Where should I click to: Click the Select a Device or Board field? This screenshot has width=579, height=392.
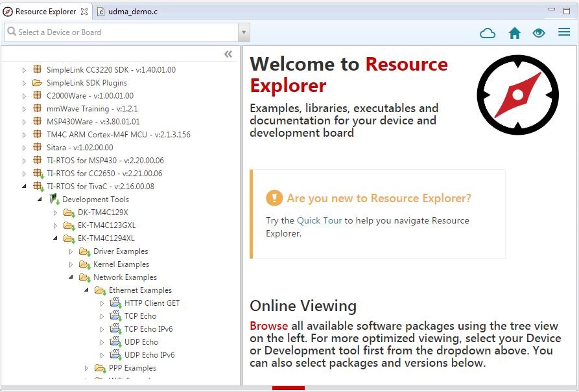coord(121,32)
